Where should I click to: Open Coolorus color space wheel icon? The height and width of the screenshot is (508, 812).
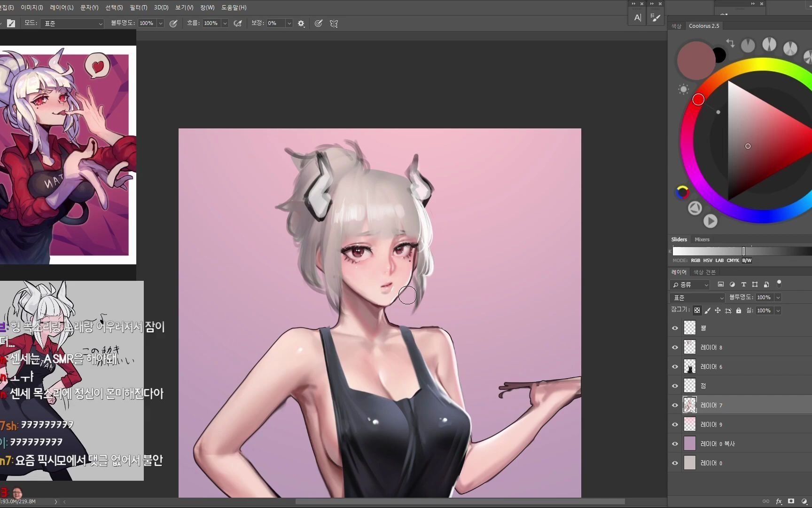point(682,192)
